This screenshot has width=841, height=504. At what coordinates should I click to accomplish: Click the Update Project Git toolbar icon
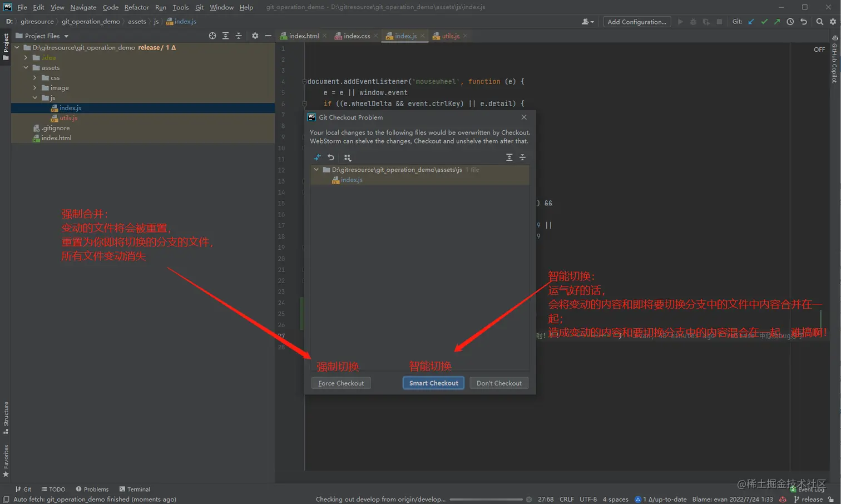tap(751, 22)
